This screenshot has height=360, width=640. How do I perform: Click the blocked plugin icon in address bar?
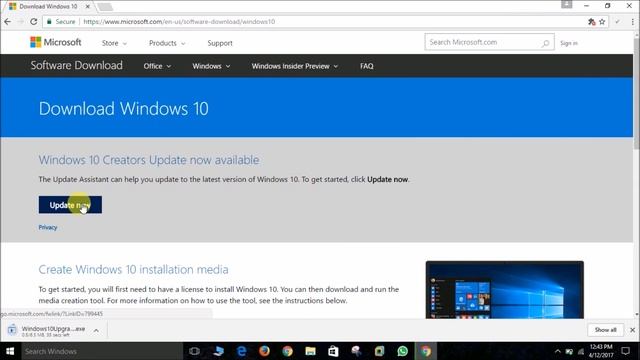click(x=591, y=22)
